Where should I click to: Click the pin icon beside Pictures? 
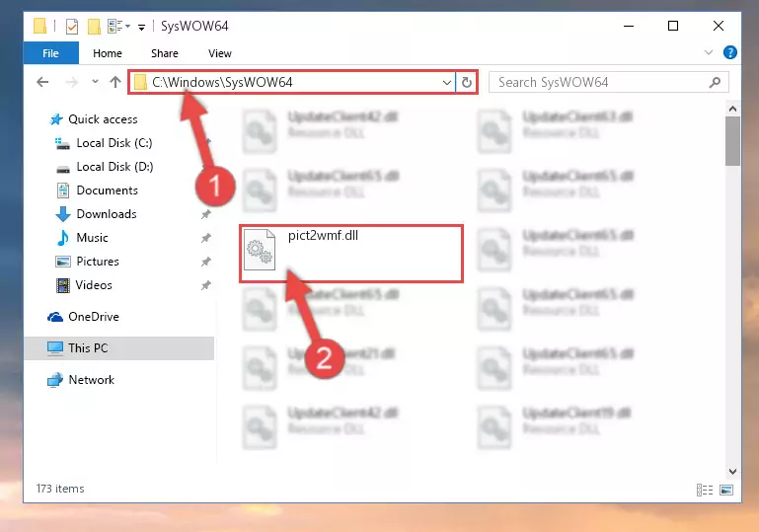tap(206, 262)
